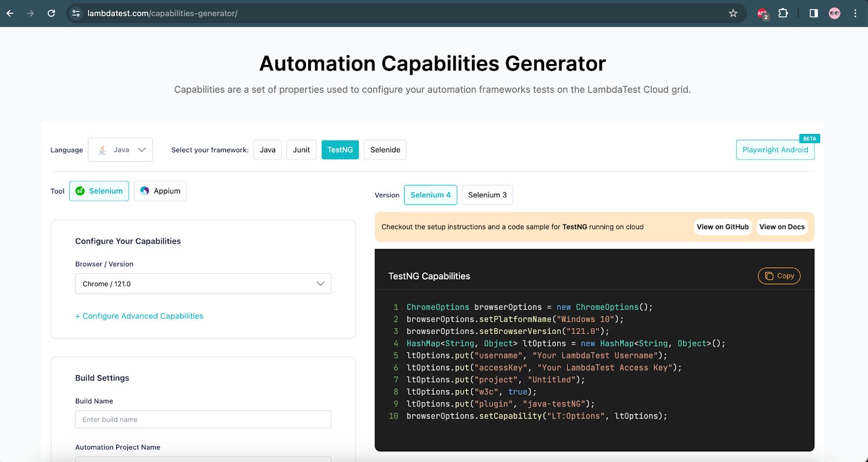Toggle the browser side panel icon
This screenshot has height=462, width=868.
813,13
